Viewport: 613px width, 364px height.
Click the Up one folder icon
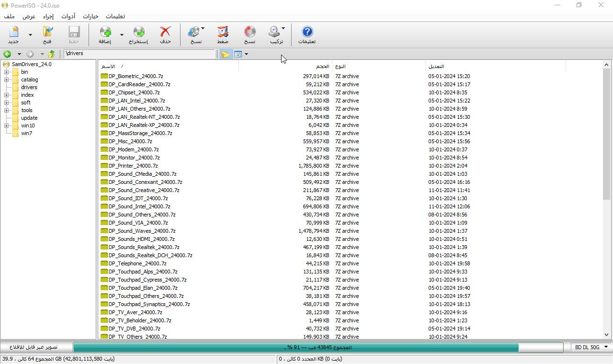[51, 54]
